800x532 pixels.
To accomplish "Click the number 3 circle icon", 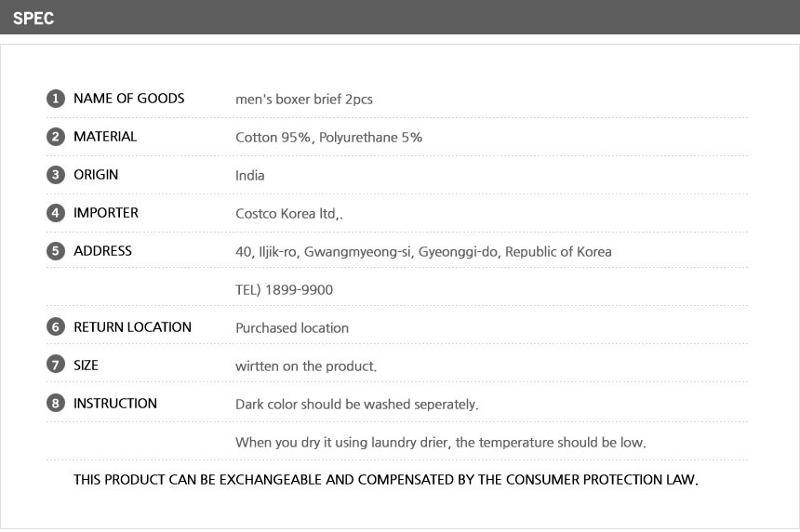I will click(55, 175).
